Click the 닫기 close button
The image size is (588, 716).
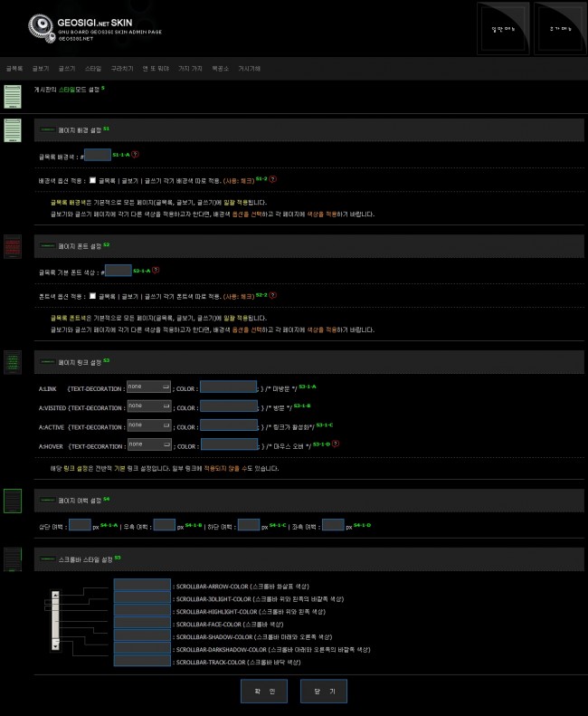324,692
